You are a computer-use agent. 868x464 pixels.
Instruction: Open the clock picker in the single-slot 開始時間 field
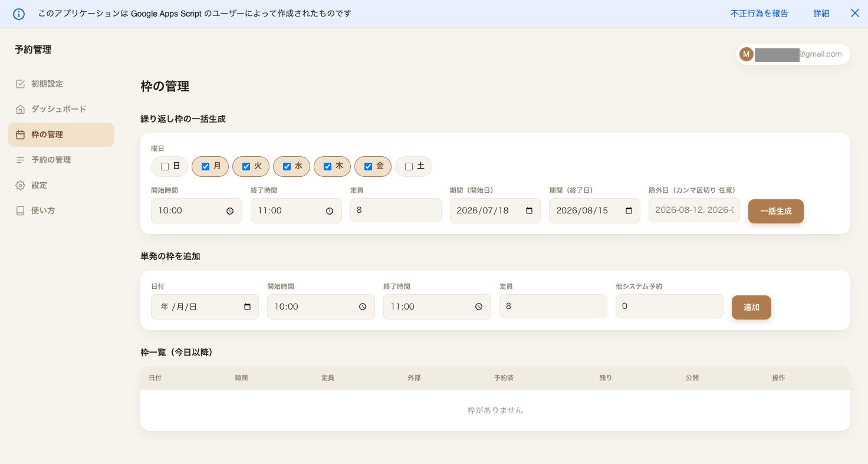point(363,307)
